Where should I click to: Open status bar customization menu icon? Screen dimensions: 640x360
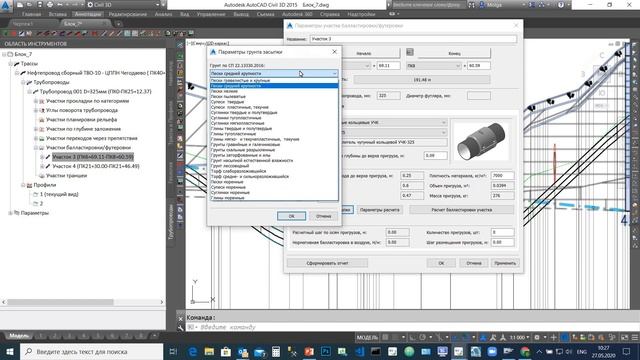click(x=634, y=338)
